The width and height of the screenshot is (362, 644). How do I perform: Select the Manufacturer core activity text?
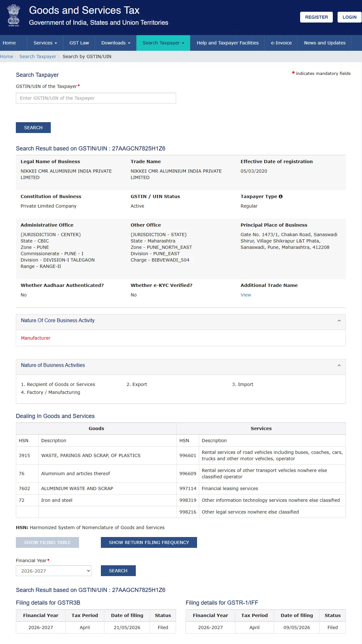pyautogui.click(x=36, y=338)
